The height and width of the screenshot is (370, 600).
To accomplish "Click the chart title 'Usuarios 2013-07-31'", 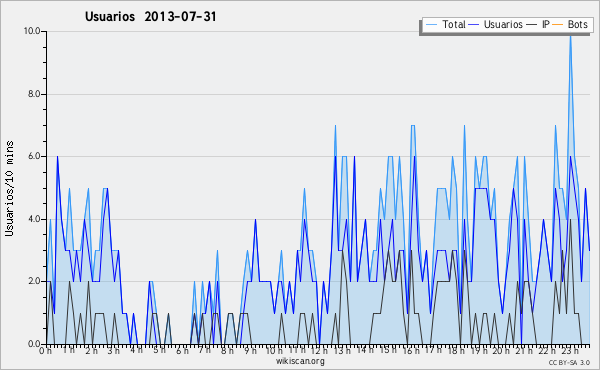I will (150, 17).
